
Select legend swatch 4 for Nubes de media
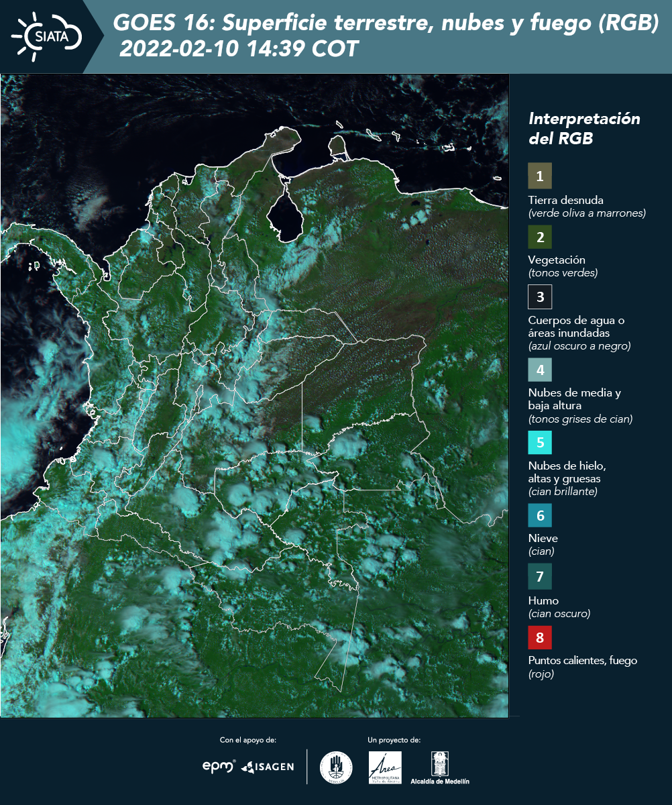(540, 370)
